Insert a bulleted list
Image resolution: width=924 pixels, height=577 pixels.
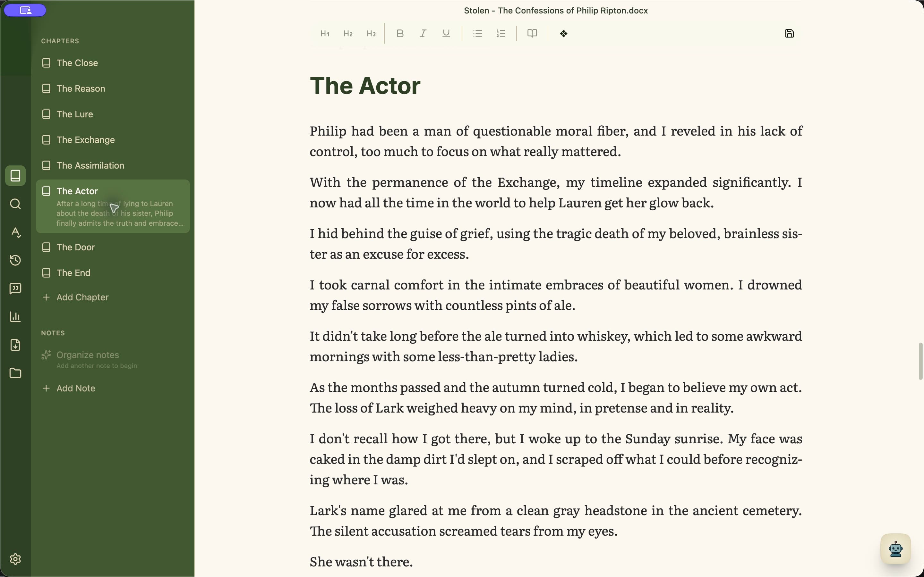tap(478, 34)
